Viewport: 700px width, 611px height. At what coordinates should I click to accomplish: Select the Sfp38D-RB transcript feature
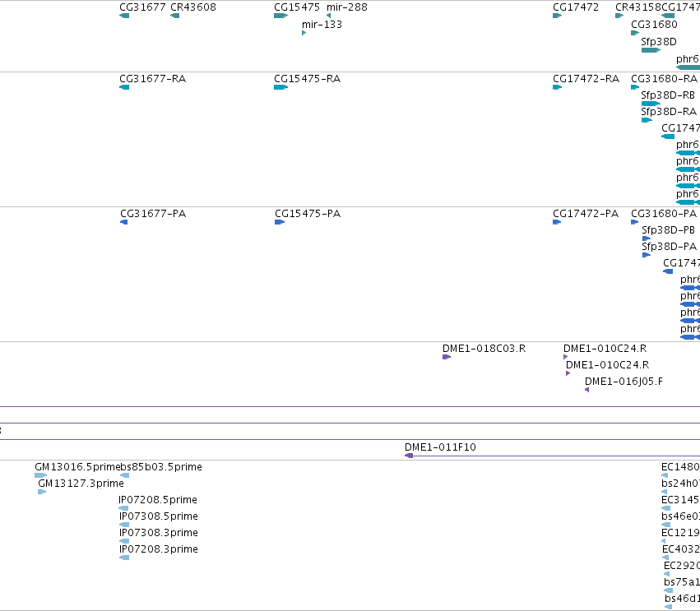[651, 104]
